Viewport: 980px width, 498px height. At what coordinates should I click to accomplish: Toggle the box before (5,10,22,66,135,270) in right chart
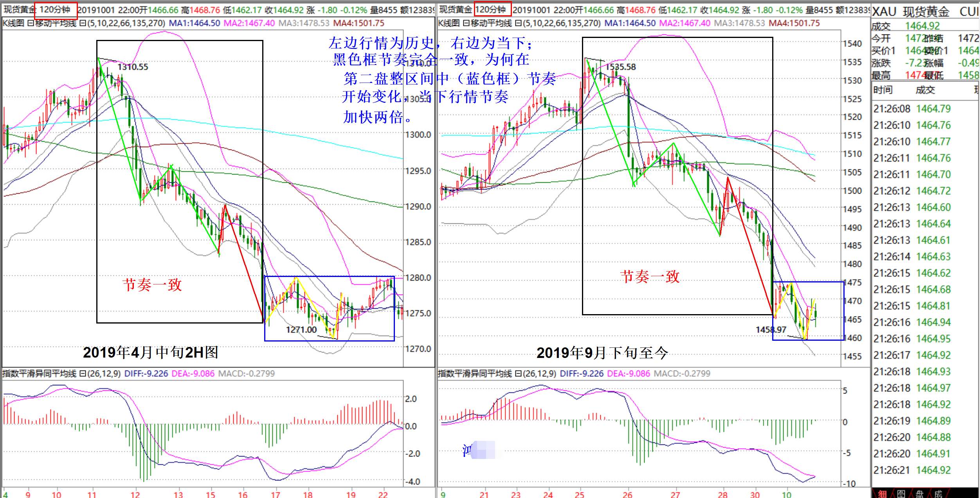click(x=518, y=23)
